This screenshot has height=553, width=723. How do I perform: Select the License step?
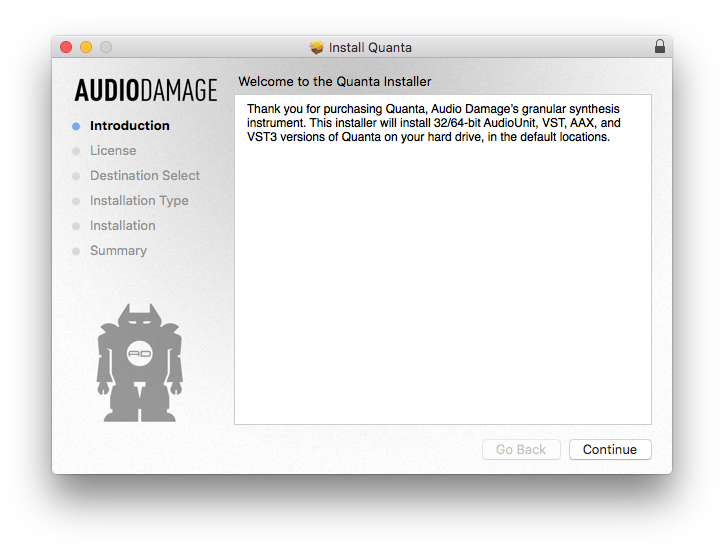pyautogui.click(x=113, y=150)
